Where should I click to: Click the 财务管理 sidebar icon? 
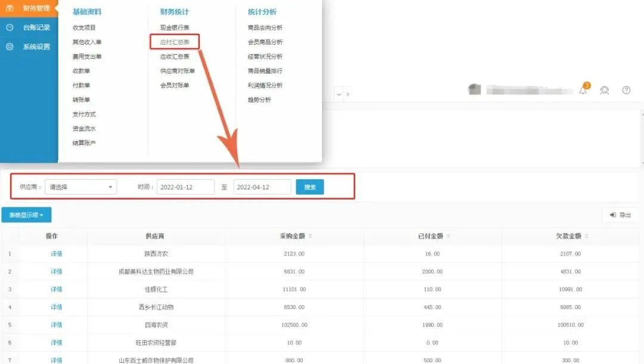(10, 8)
